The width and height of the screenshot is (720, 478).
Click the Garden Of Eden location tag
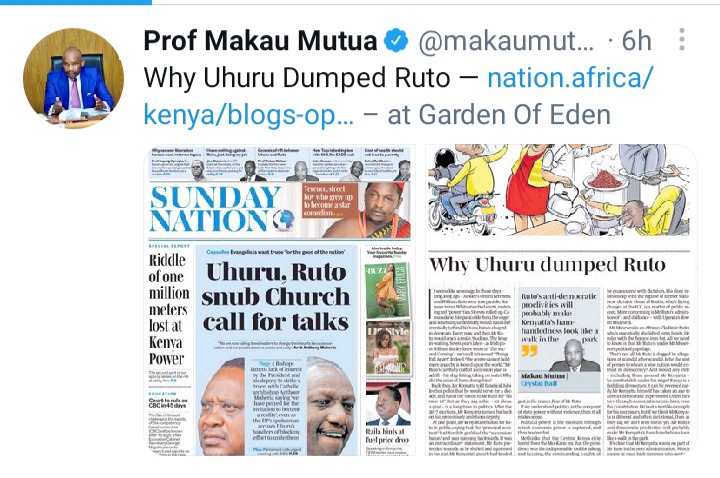coord(514,114)
